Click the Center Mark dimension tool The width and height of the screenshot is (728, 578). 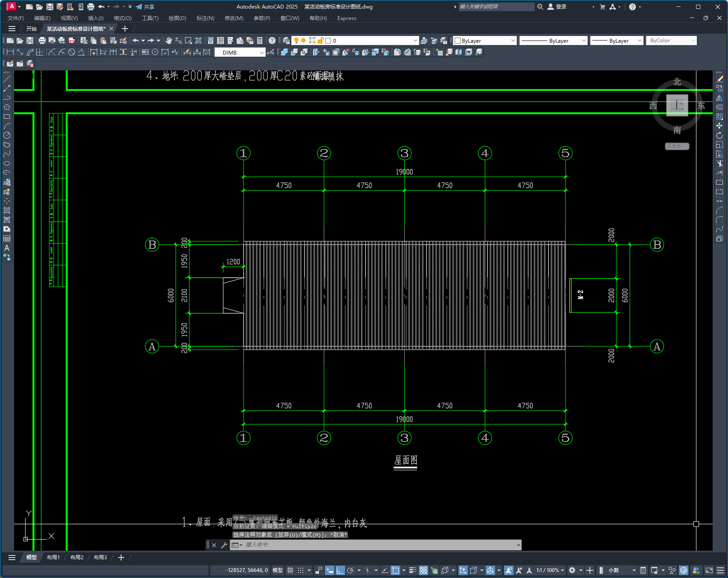(x=155, y=52)
